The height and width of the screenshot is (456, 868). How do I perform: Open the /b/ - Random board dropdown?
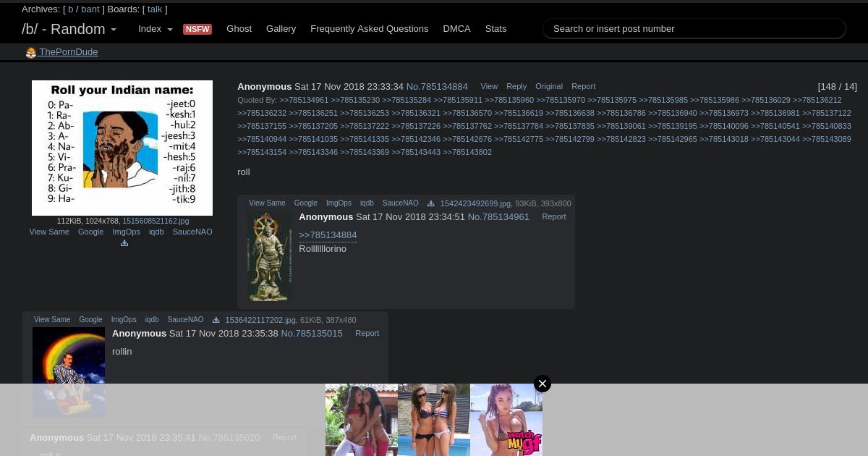click(x=69, y=29)
